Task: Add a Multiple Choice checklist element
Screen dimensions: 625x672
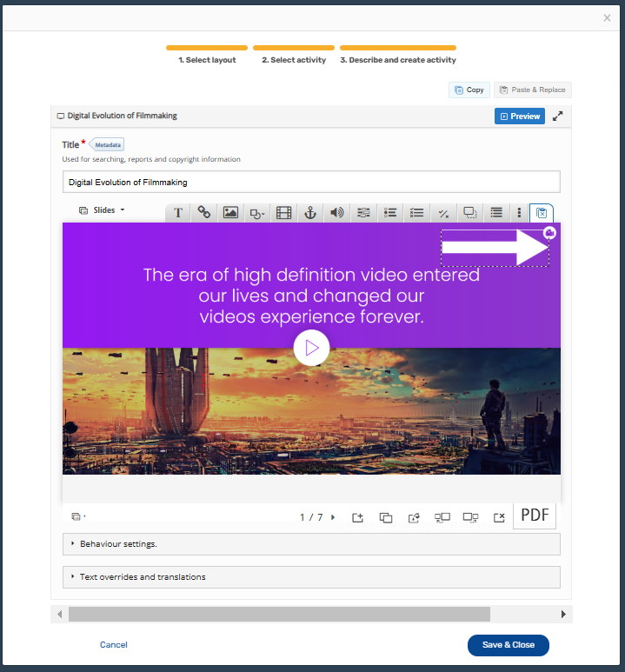Action: (x=416, y=213)
